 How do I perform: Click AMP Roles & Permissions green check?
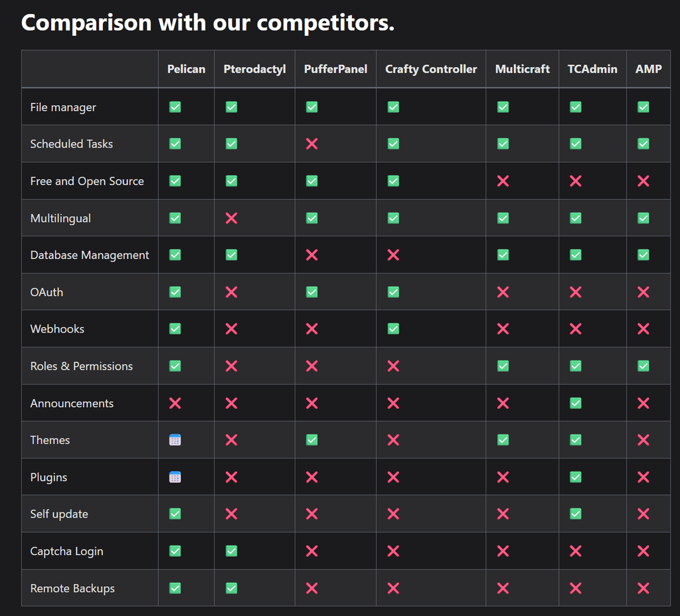(x=643, y=366)
